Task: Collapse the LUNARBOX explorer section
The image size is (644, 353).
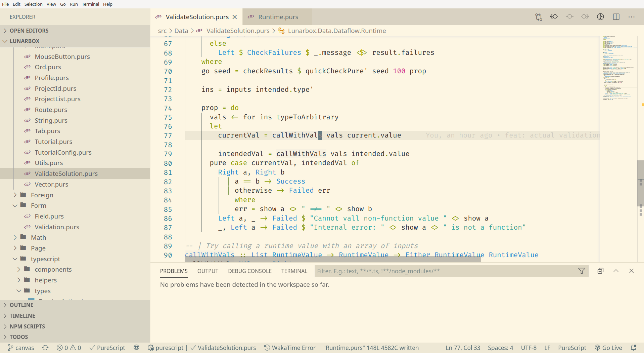Action: click(x=75, y=41)
